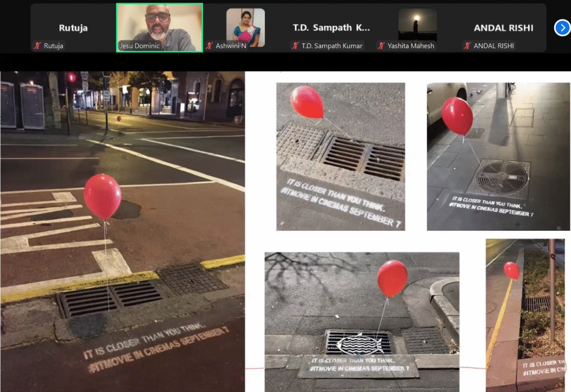Click T.D. Sampath Kumar's muted microphone icon
Screen dimensions: 571x392
tap(296, 46)
